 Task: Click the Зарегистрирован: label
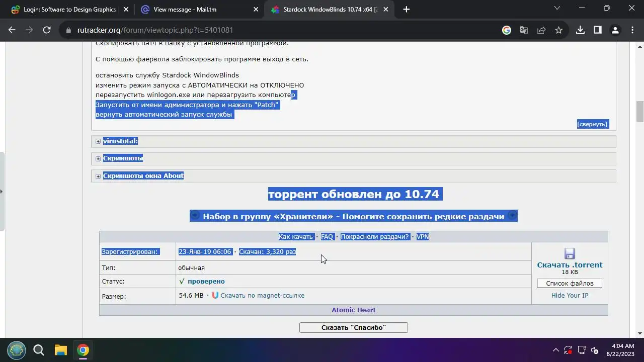coord(130,252)
